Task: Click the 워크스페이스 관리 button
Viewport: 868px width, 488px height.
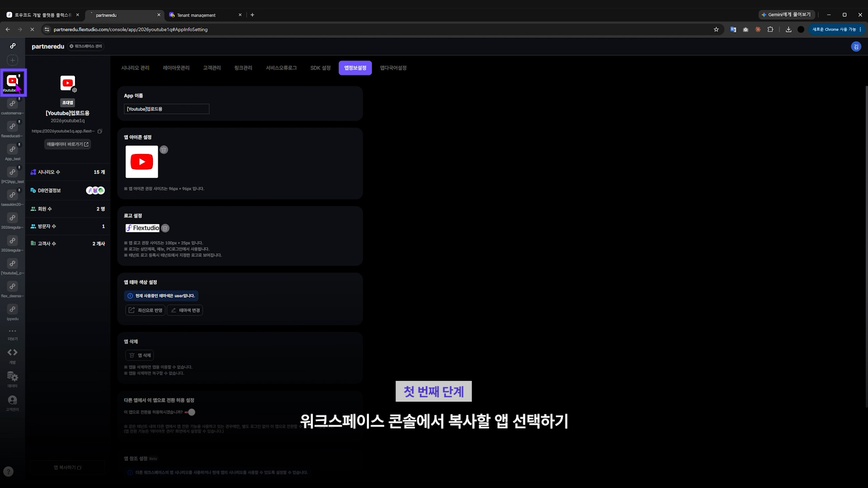Action: pyautogui.click(x=86, y=46)
